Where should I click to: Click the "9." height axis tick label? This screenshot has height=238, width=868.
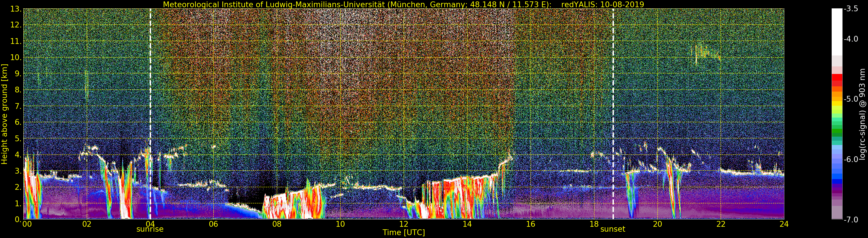pos(18,74)
